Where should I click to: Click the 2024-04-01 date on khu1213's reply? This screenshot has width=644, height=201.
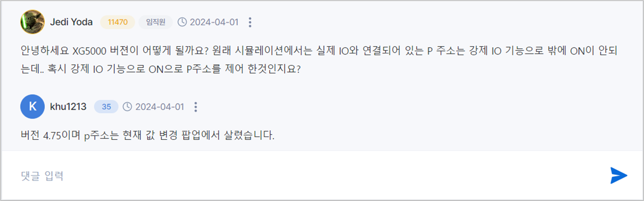pos(160,107)
